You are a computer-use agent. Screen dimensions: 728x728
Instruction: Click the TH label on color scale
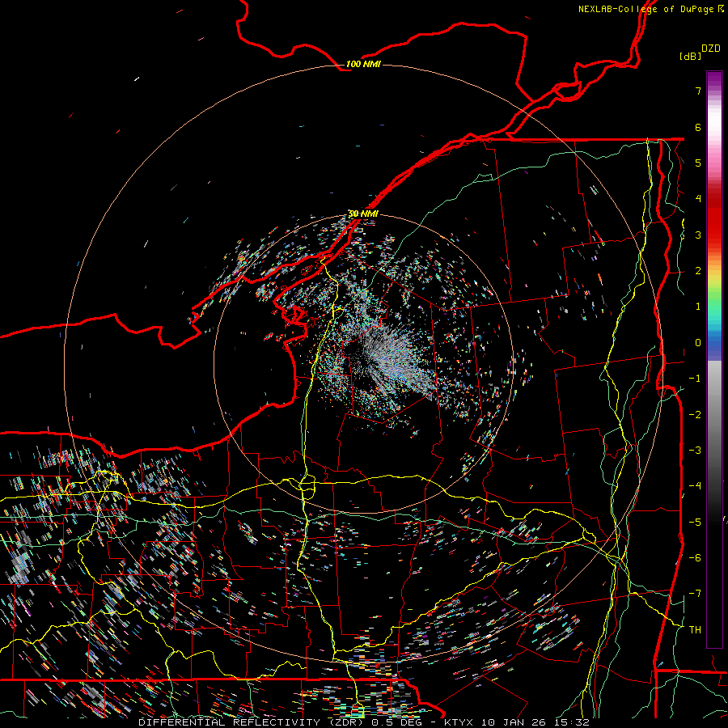tap(695, 629)
